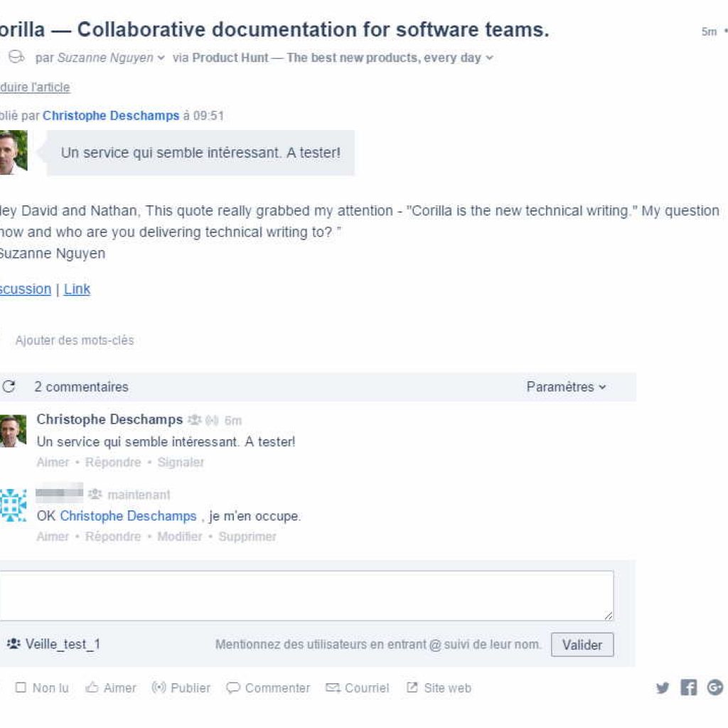Click Répondre under the 'je m'en occupe' comment
This screenshot has width=728, height=728.
[x=113, y=537]
